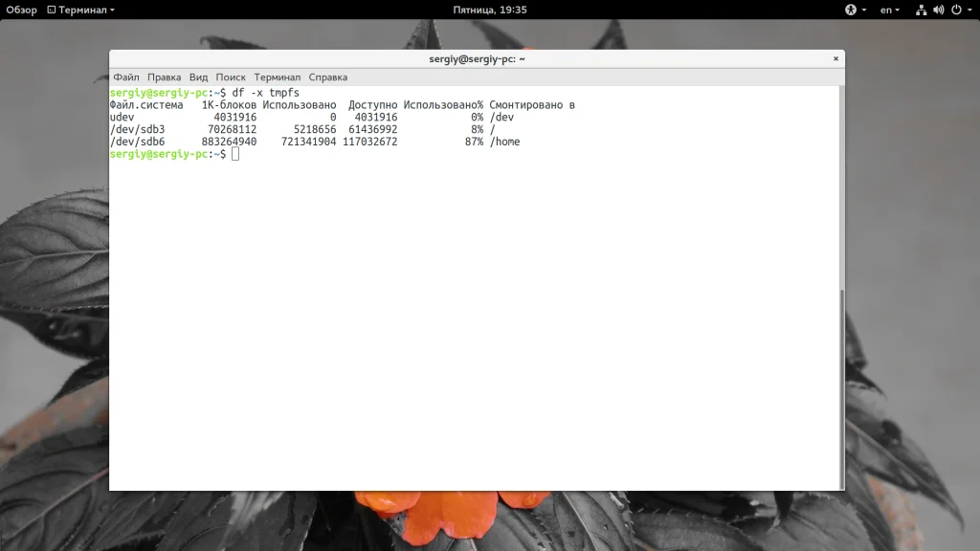Open the Терминал menu in window menubar
The width and height of the screenshot is (980, 551).
[x=277, y=77]
